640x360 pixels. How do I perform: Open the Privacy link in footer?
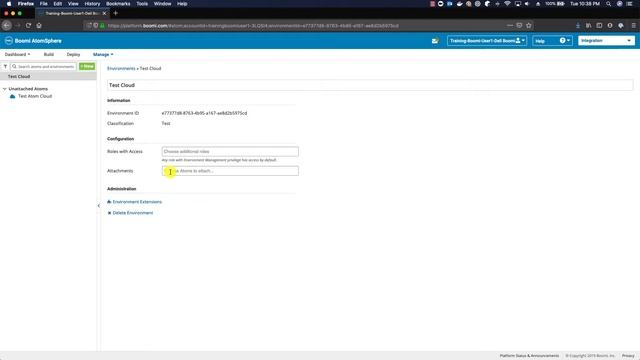coord(628,356)
